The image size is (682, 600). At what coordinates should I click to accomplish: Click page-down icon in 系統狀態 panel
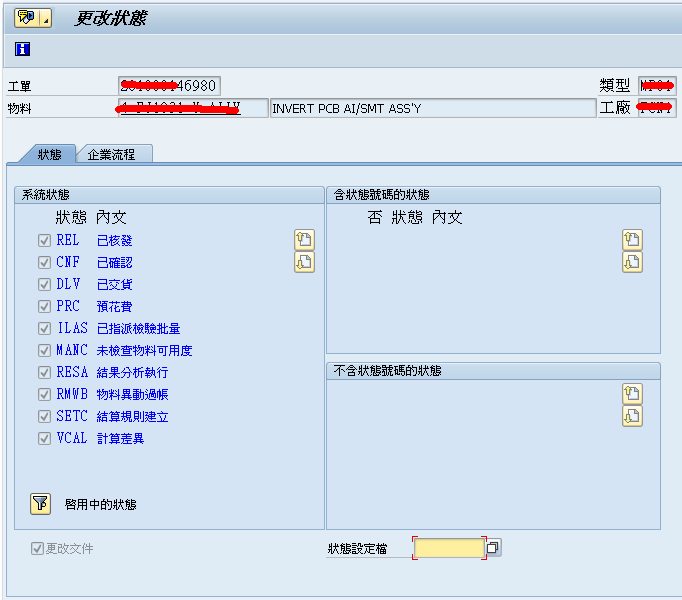coord(304,262)
